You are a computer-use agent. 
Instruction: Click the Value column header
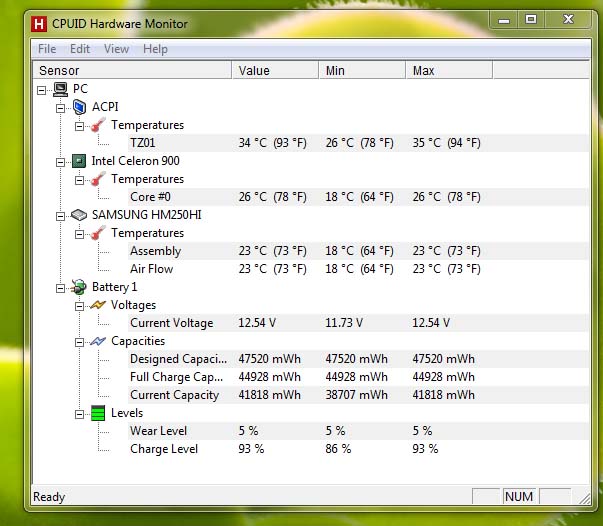[275, 70]
